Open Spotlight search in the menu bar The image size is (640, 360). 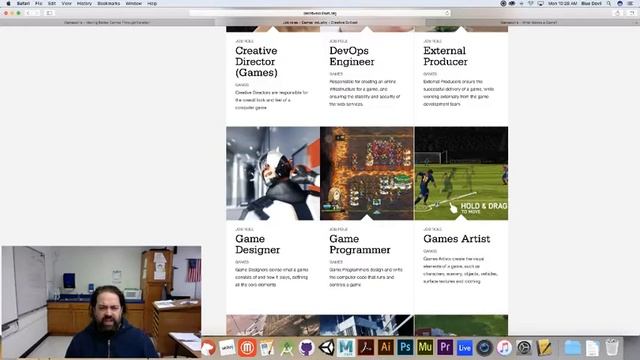(x=609, y=3)
